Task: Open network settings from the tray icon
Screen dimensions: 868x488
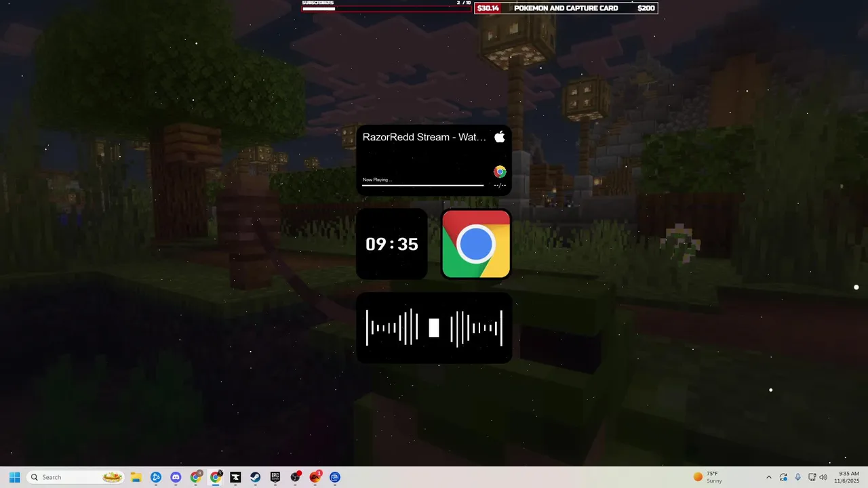Action: pyautogui.click(x=812, y=477)
